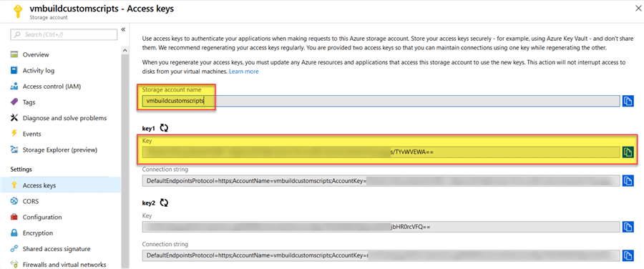
Task: Click the Activity log icon
Action: (14, 70)
